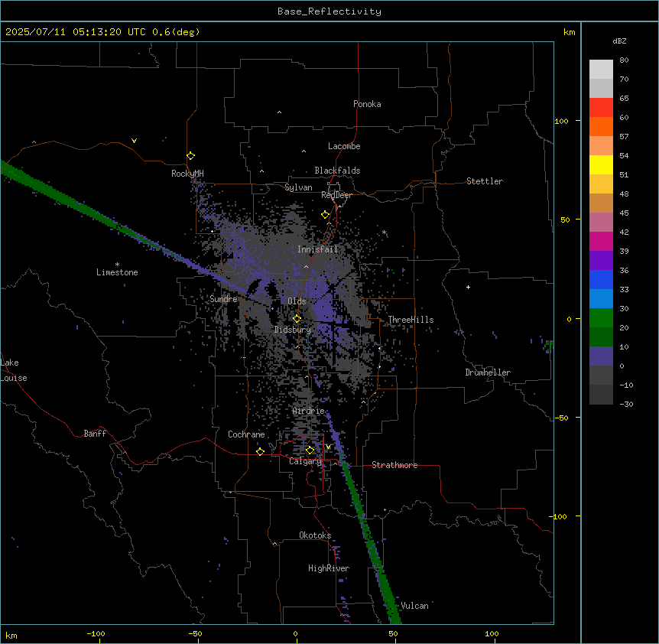The height and width of the screenshot is (644, 659).
Task: Select the Ponoka city label
Action: pos(367,104)
